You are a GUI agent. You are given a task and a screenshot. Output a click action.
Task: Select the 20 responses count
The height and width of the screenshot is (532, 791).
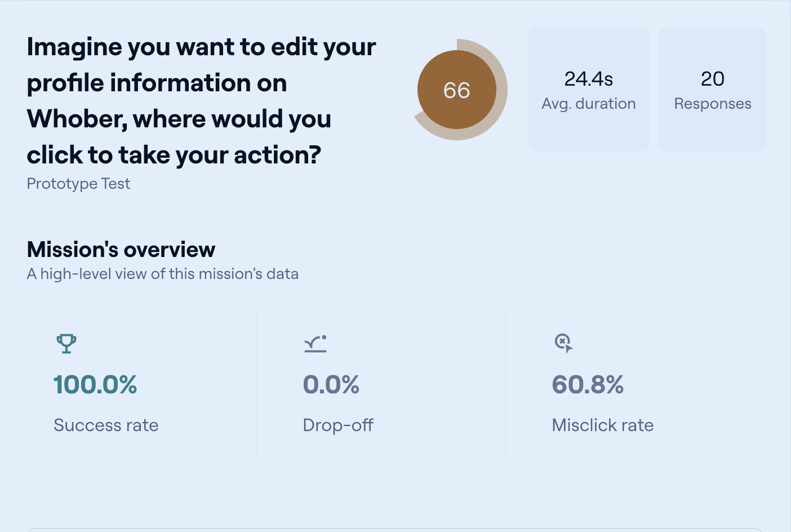coord(712,79)
